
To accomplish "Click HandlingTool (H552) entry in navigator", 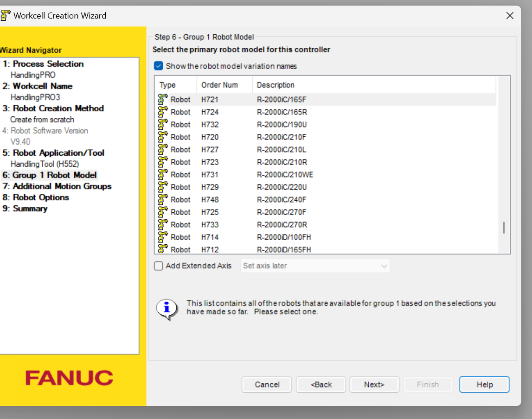I will coord(45,165).
